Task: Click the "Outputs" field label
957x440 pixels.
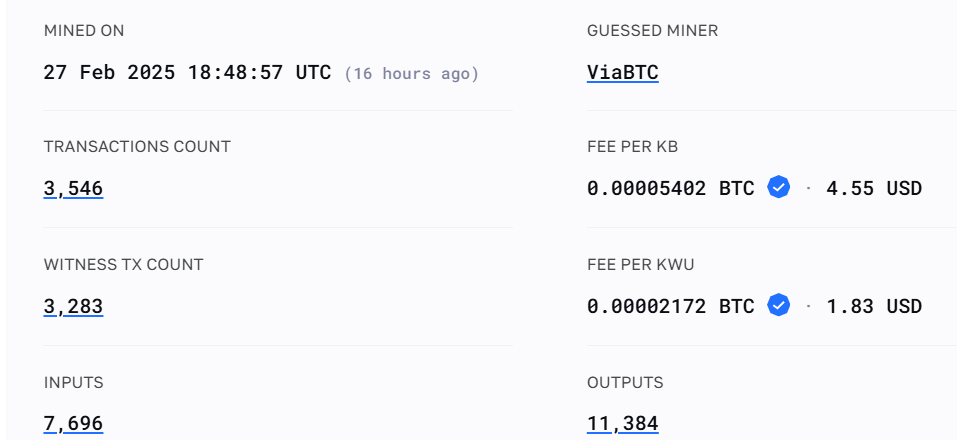Action: (x=625, y=383)
